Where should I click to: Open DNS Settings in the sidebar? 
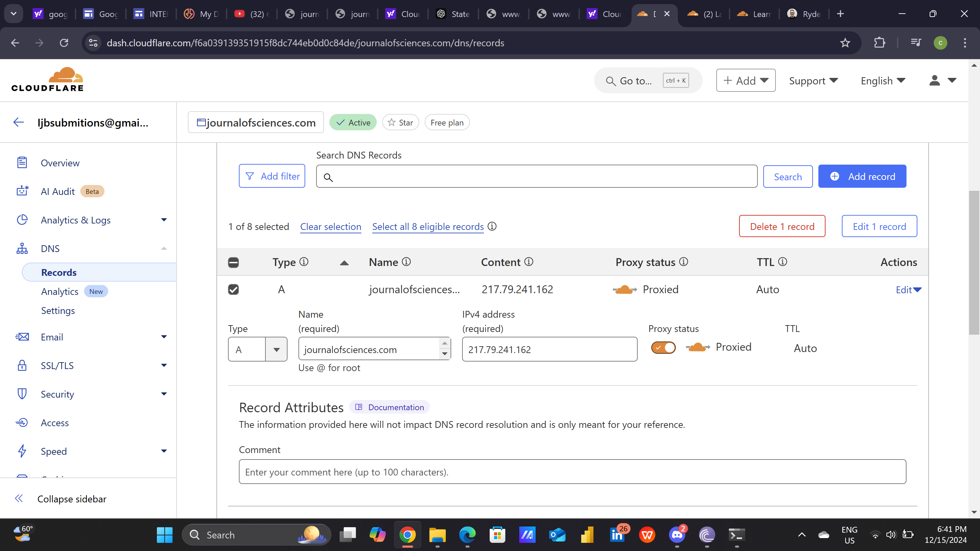(58, 311)
